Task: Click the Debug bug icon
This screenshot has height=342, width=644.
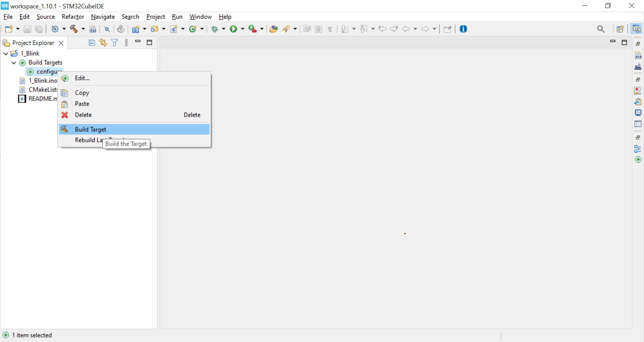Action: point(215,29)
